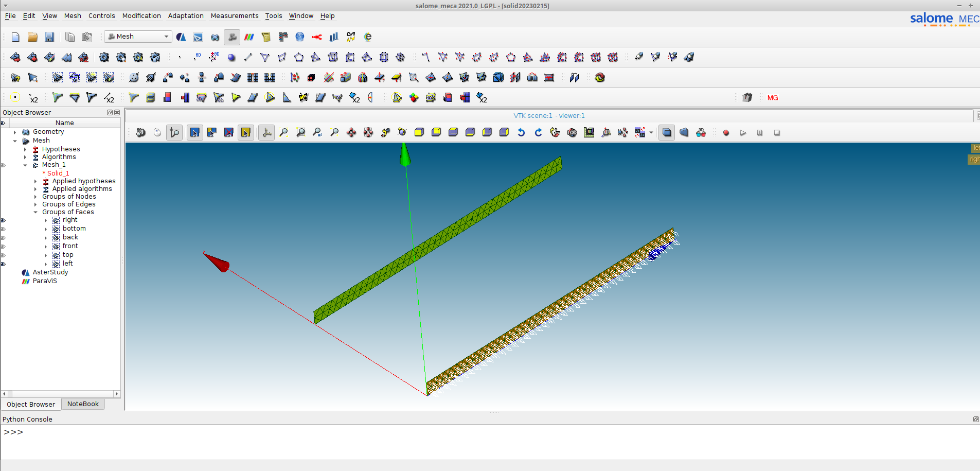Reset the view icon

click(x=555, y=133)
